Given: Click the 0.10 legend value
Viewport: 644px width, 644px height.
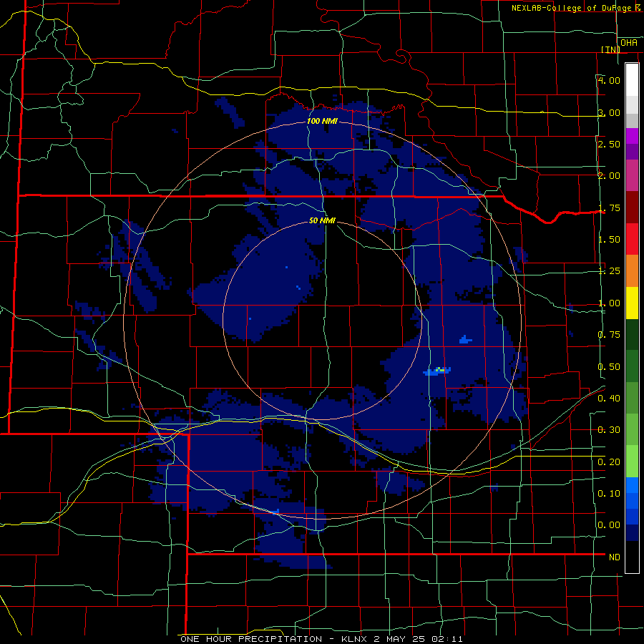Looking at the screenshot, I should point(609,494).
